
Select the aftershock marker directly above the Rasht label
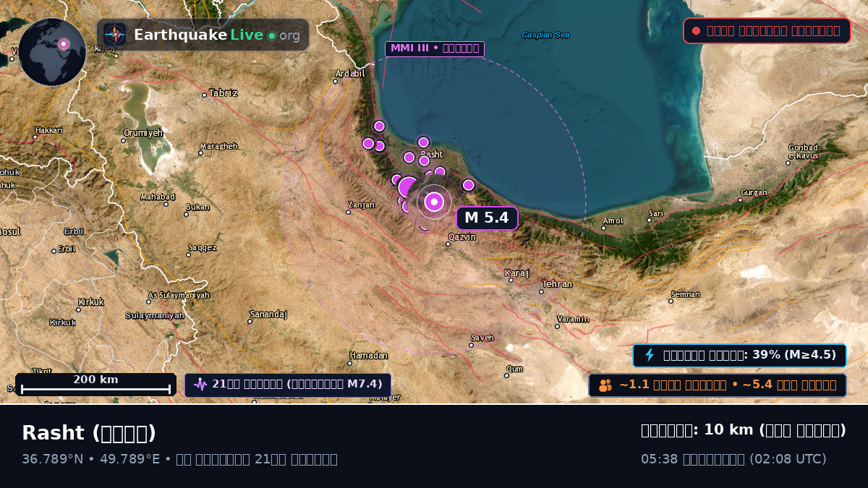pos(423,142)
